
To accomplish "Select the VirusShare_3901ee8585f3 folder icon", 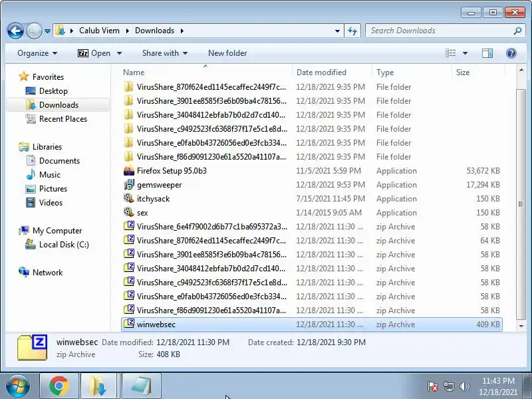I will click(129, 101).
